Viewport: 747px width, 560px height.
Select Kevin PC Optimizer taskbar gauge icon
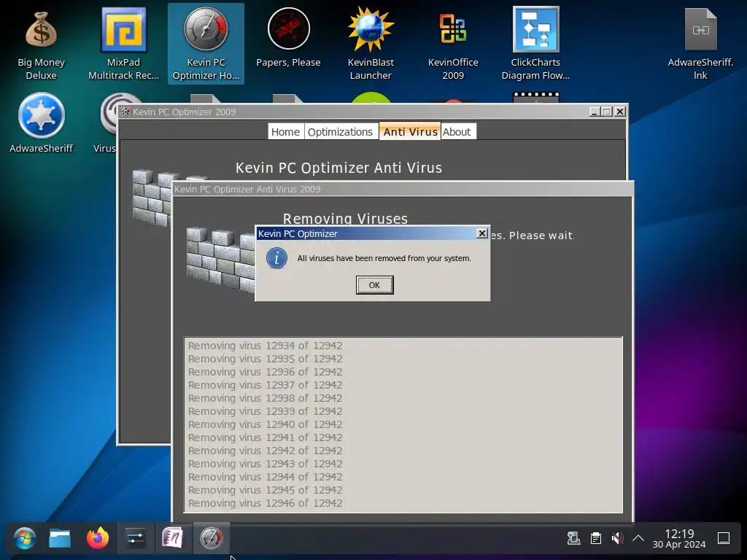[x=211, y=539]
